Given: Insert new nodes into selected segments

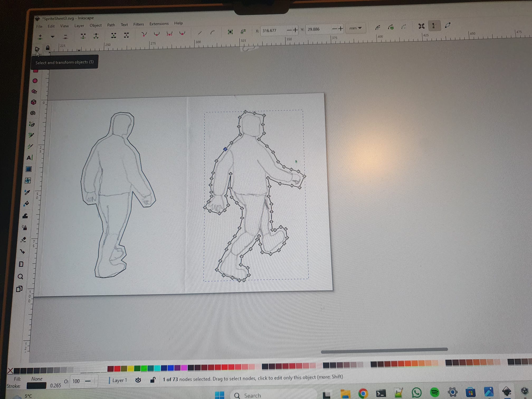Looking at the screenshot, I should coord(40,36).
